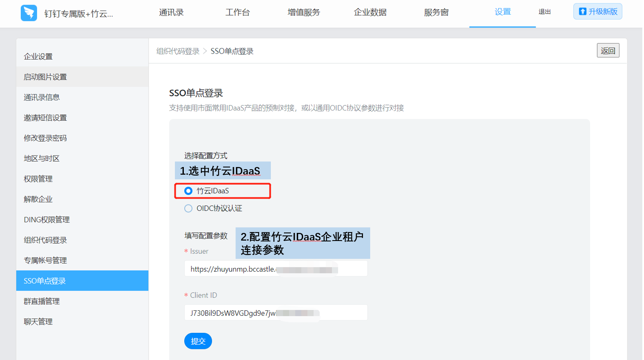This screenshot has height=360, width=644.
Task: Click the 退出 logout link
Action: [x=544, y=12]
